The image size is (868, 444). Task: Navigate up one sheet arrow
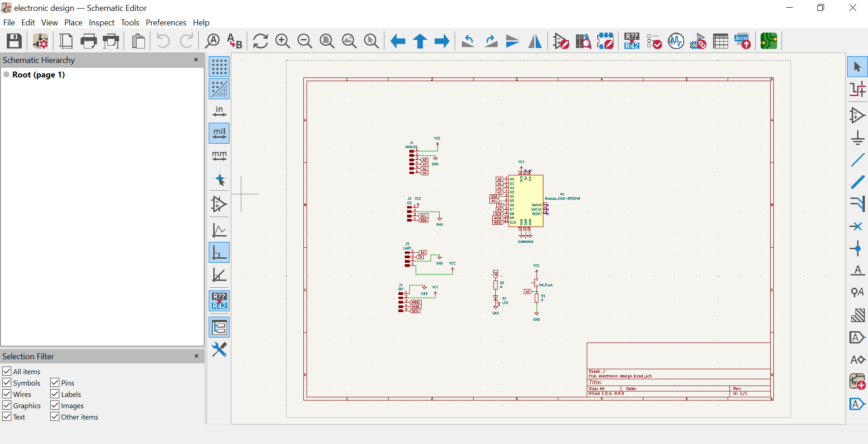tap(420, 41)
